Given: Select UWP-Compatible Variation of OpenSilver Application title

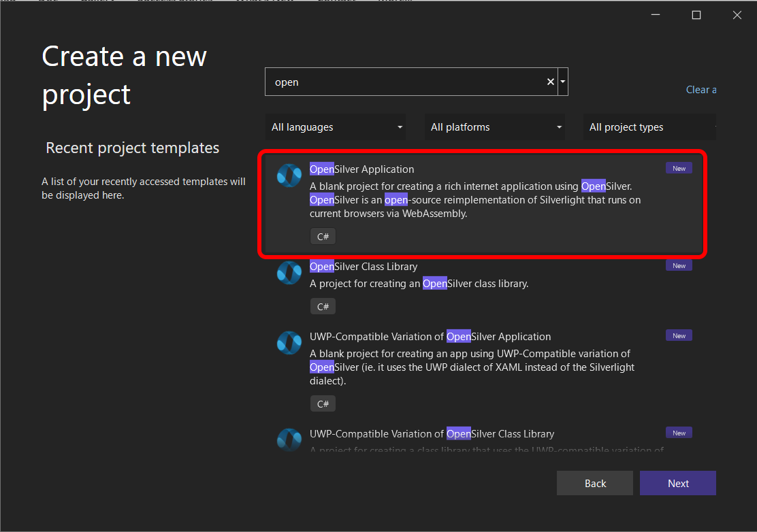Looking at the screenshot, I should point(430,337).
